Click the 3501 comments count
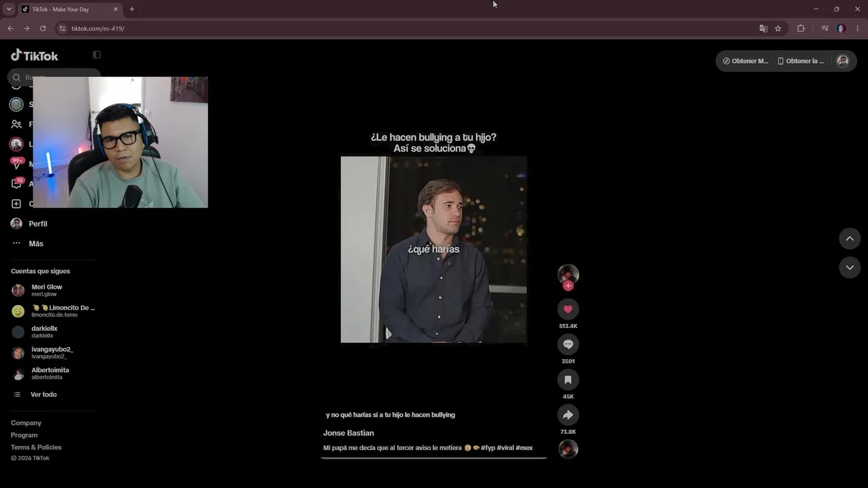This screenshot has height=488, width=868. [x=568, y=361]
